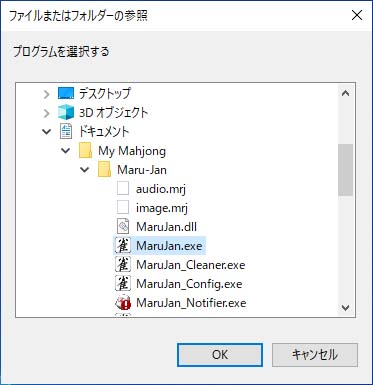
Task: Click the MaruJan_Config.exe file icon
Action: tap(123, 284)
